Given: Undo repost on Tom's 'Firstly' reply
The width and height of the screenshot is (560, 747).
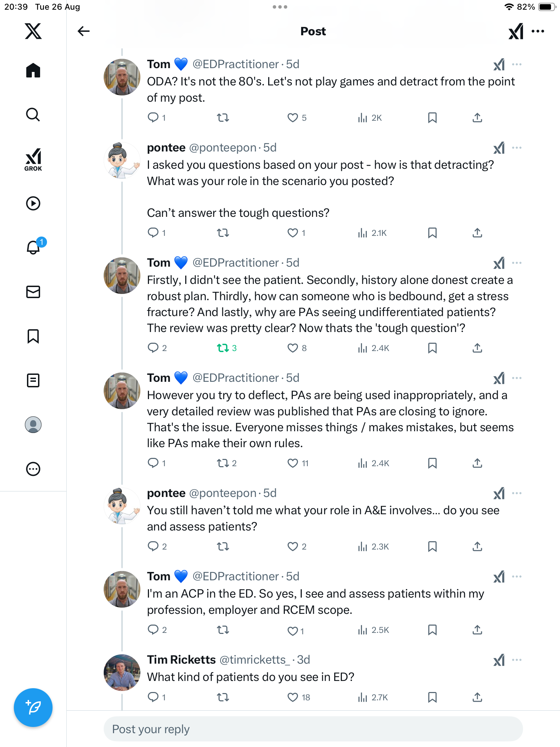Looking at the screenshot, I should pos(223,348).
